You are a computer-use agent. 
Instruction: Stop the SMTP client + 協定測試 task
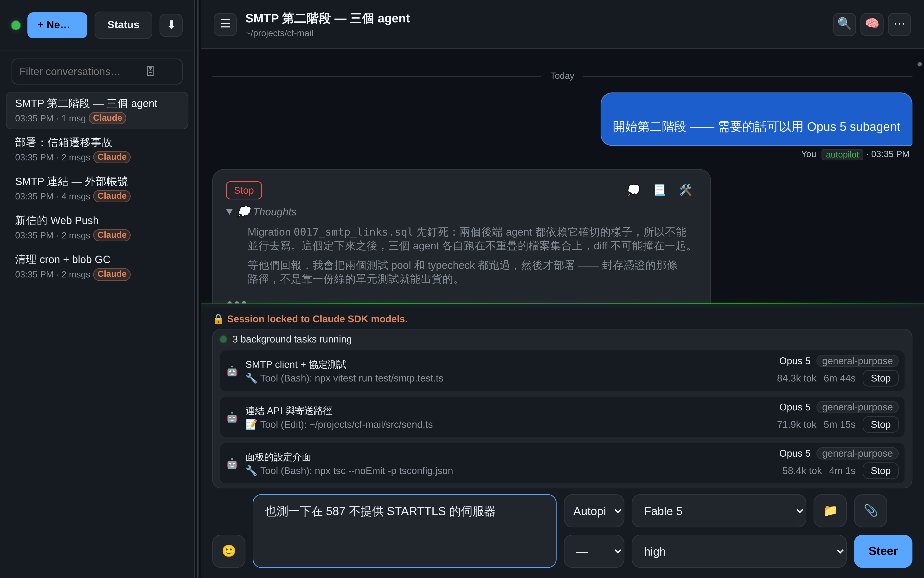[x=880, y=378]
